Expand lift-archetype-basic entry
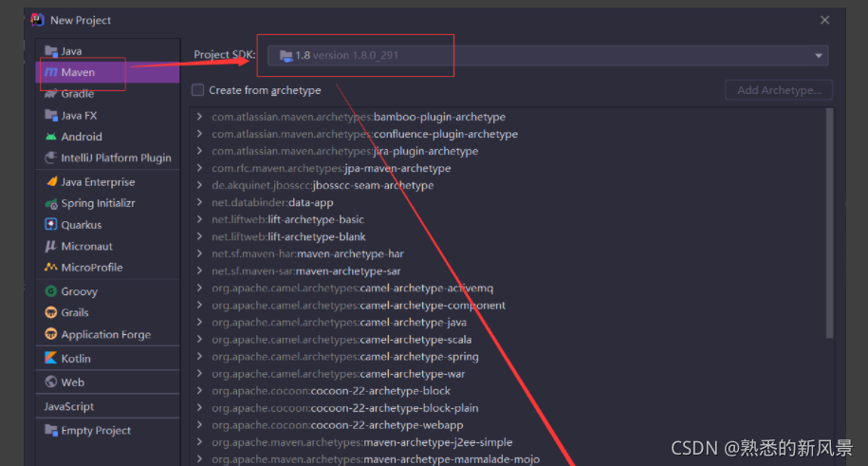The image size is (868, 466). (199, 219)
